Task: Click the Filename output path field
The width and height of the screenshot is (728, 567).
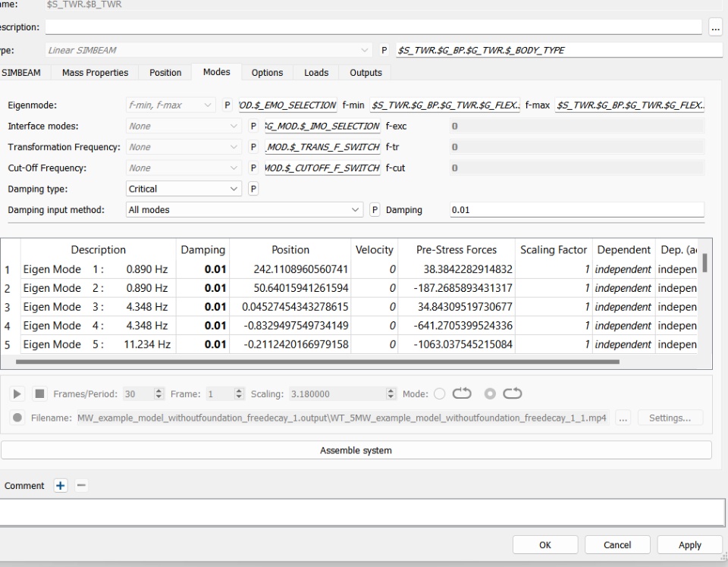Action: (x=343, y=418)
